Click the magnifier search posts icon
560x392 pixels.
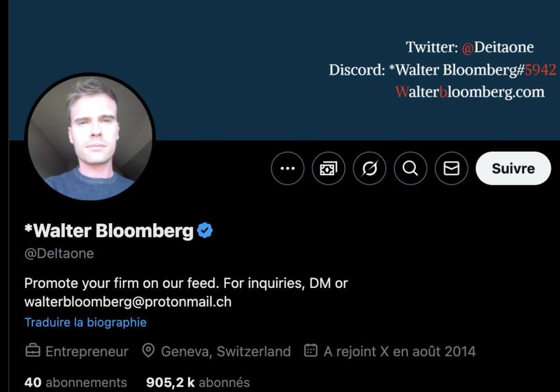[410, 168]
